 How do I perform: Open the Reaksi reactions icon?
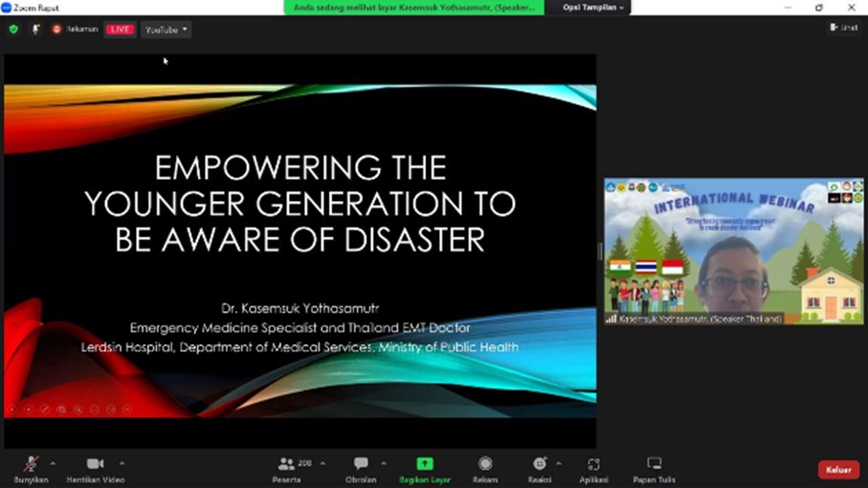(x=540, y=464)
